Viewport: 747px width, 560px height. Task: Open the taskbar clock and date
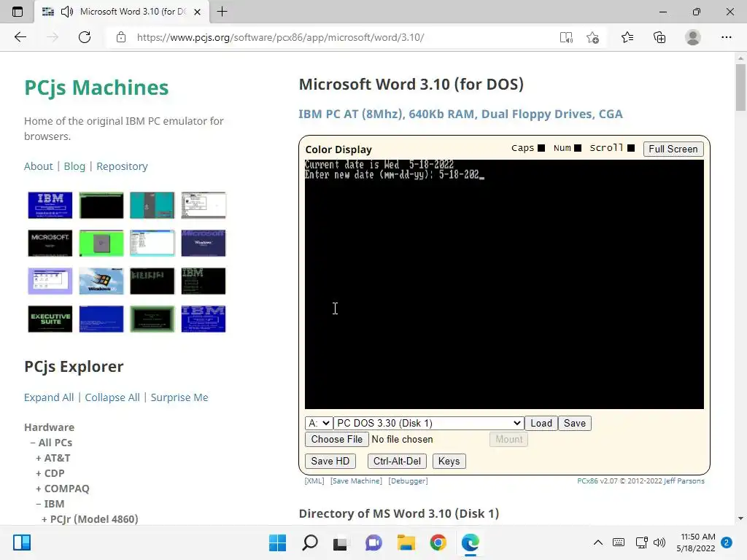695,542
